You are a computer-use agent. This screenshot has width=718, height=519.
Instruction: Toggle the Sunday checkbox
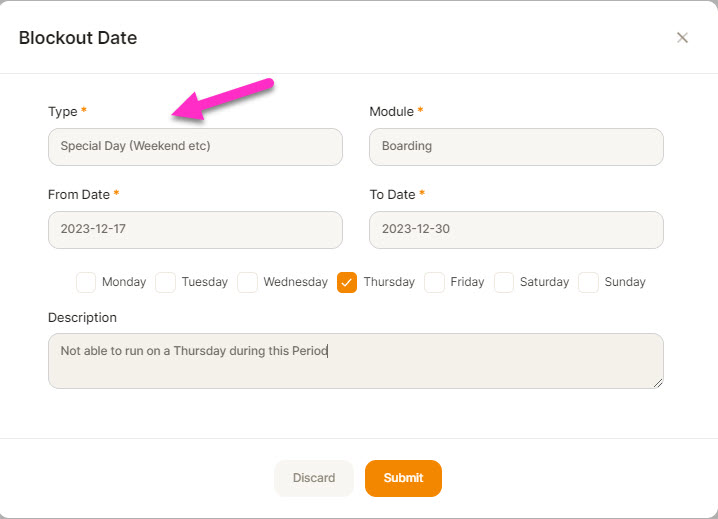tap(588, 282)
